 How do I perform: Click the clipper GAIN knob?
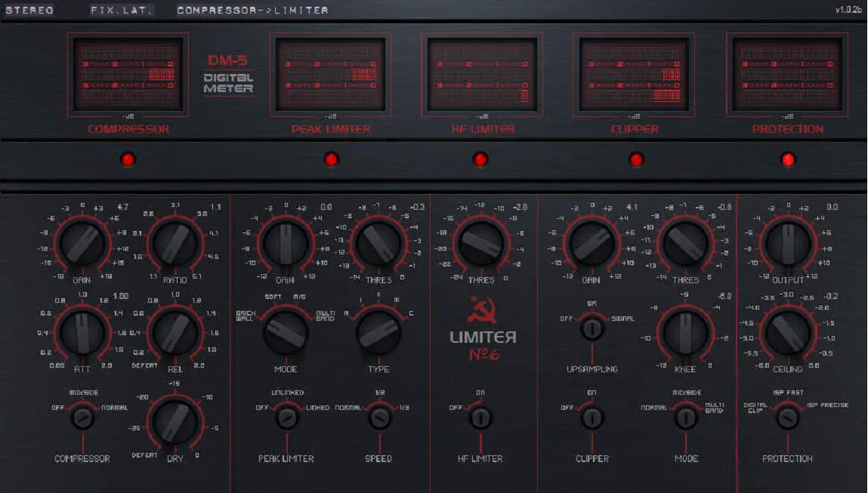pos(592,244)
